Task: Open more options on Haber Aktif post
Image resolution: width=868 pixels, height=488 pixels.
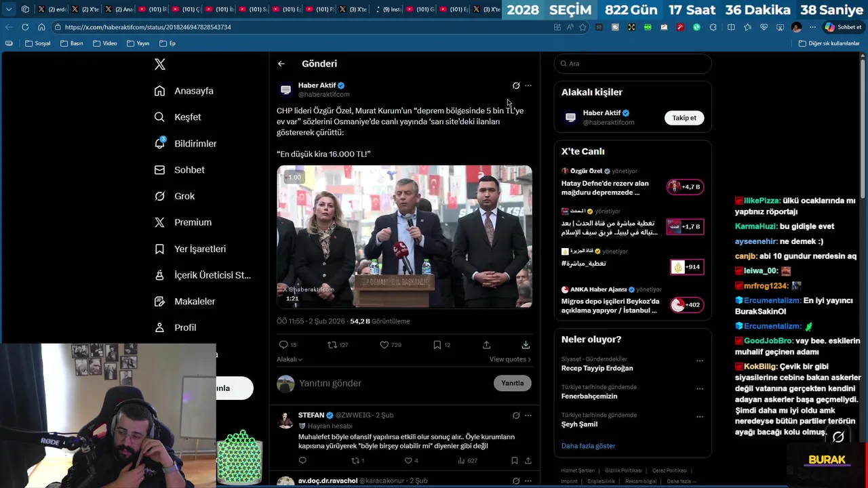Action: [528, 85]
